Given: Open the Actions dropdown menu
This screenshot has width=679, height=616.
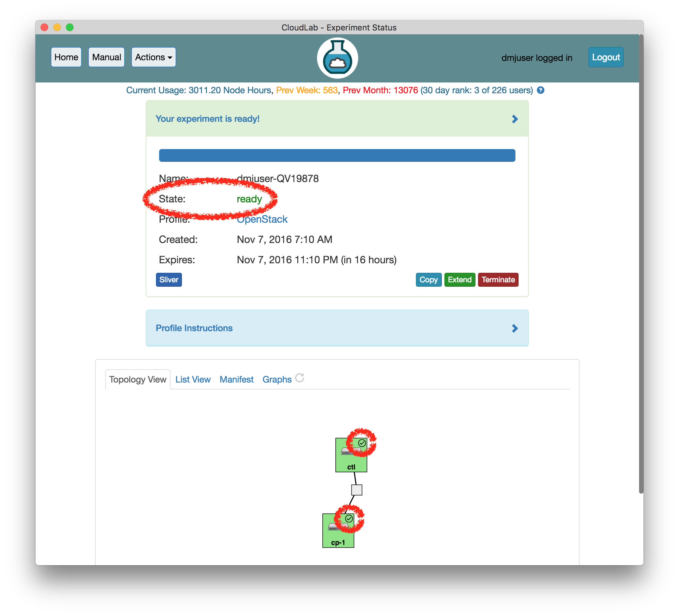Looking at the screenshot, I should [152, 57].
